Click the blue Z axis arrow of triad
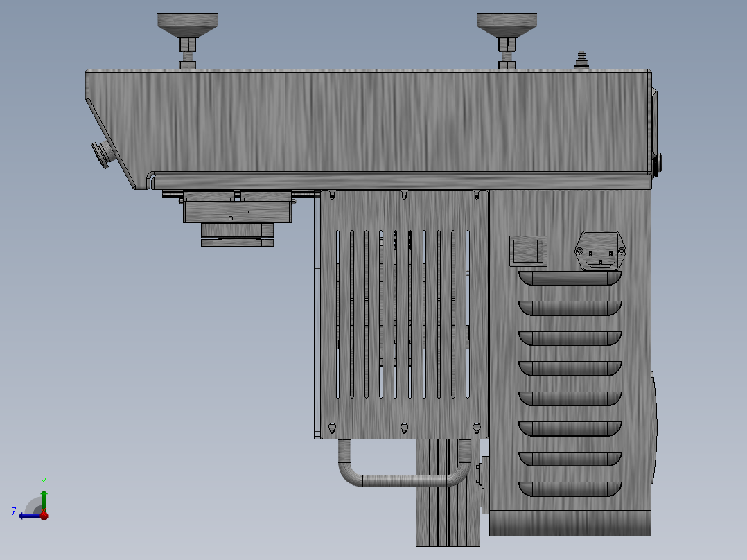Image resolution: width=747 pixels, height=560 pixels. point(30,516)
